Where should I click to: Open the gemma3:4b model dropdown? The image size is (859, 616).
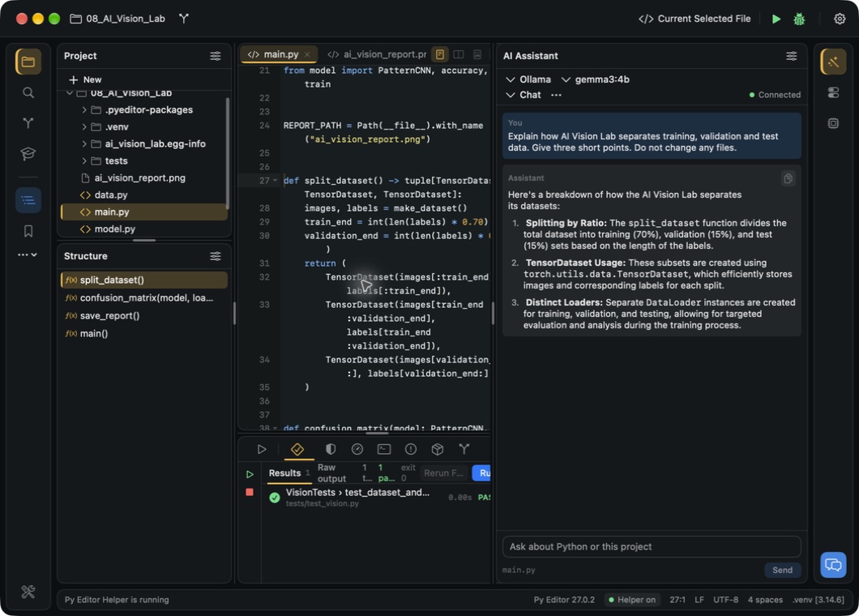click(595, 79)
